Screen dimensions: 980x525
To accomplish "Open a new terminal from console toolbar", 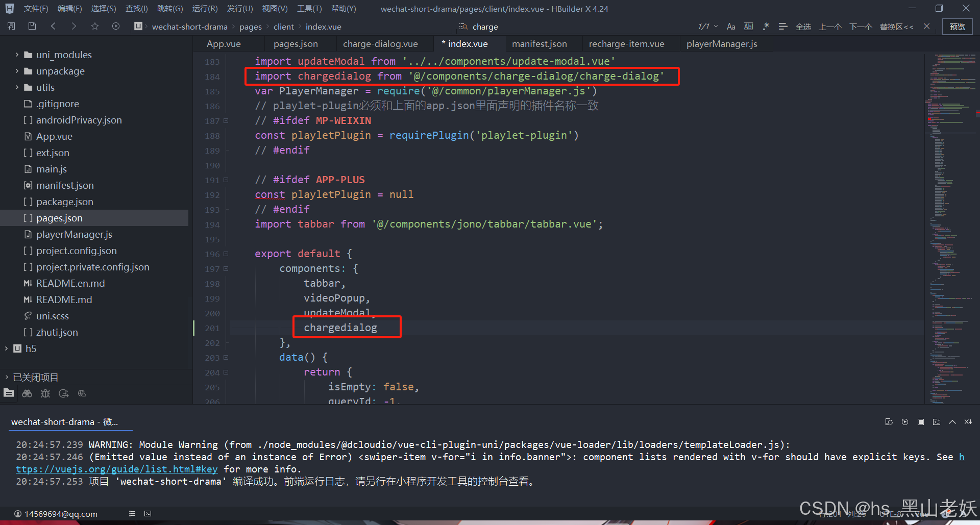I will 936,422.
